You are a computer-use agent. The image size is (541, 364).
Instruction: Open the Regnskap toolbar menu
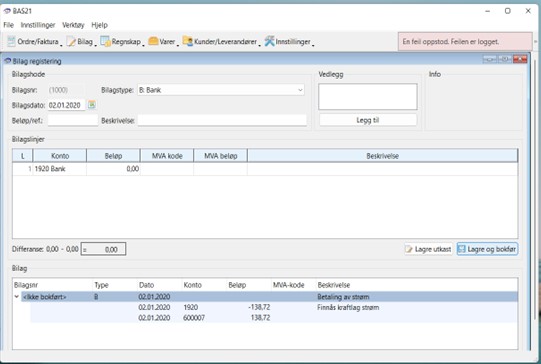point(122,42)
